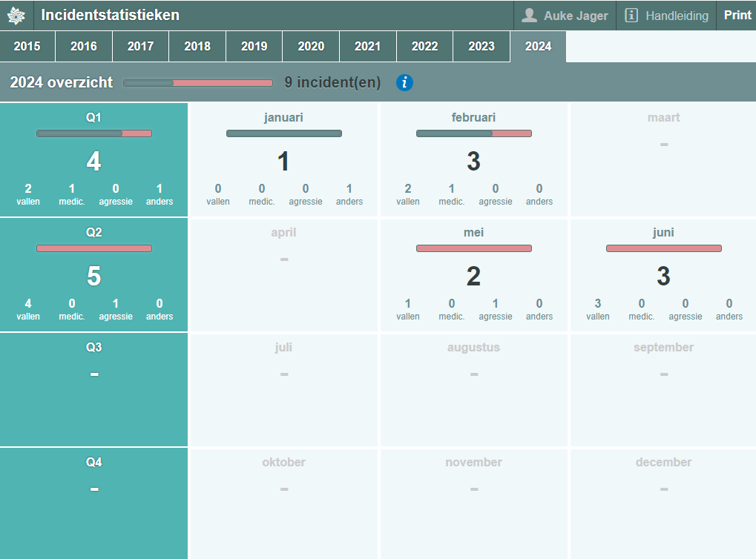Open the januari month tile

click(283, 160)
